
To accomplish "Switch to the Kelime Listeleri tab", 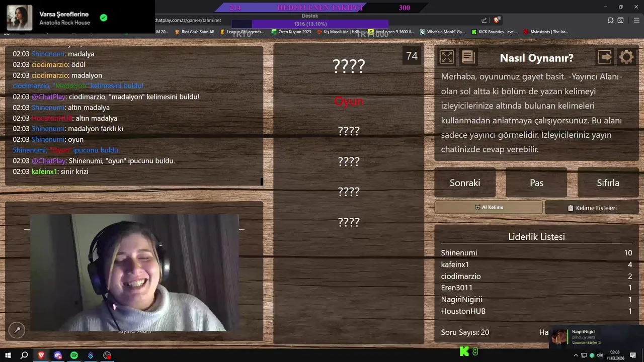I will pos(592,208).
